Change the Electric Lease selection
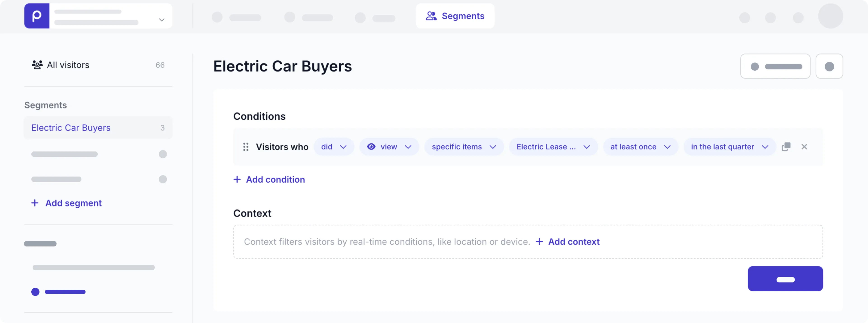The height and width of the screenshot is (323, 868). [x=553, y=147]
